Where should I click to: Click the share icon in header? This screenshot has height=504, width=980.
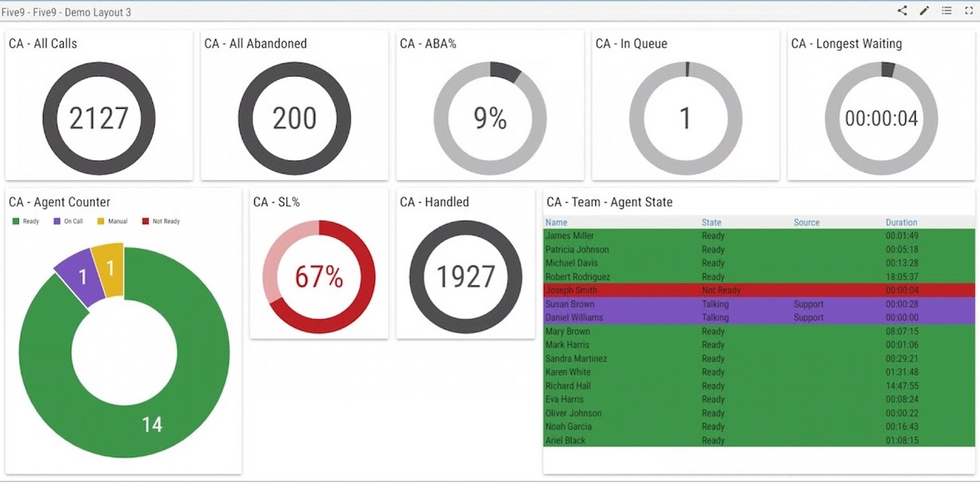pos(902,11)
